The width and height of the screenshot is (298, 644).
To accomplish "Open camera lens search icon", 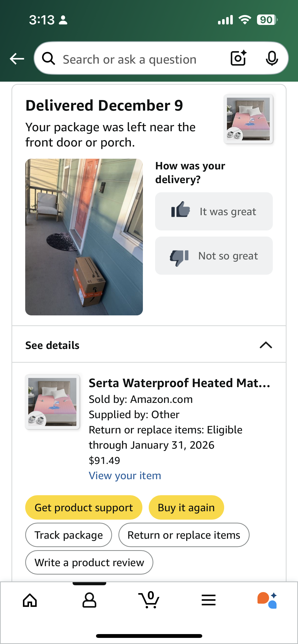I will 238,58.
